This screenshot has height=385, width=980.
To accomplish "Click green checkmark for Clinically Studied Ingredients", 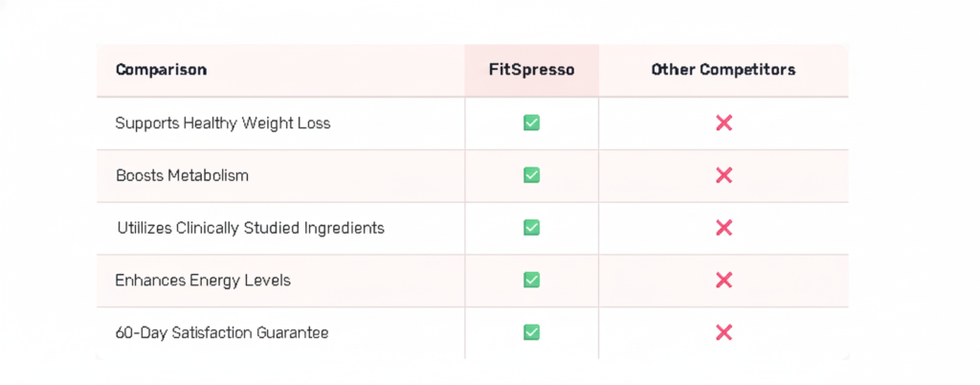I will click(531, 228).
